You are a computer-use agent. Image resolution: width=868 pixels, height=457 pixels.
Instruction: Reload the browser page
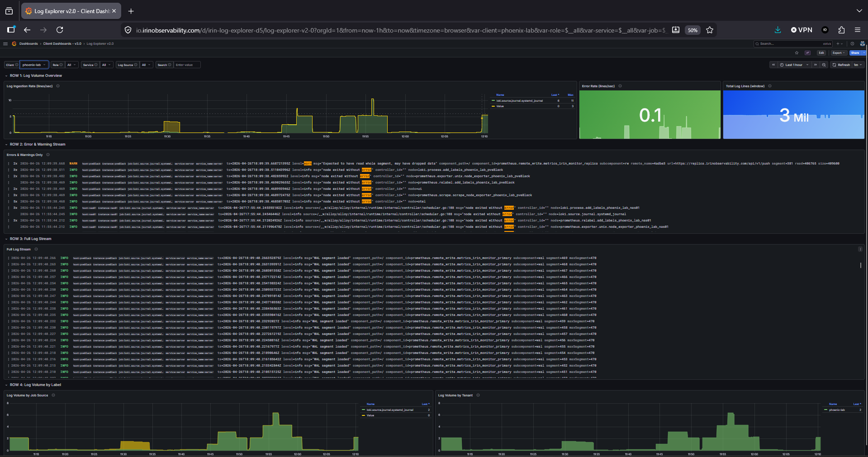pos(60,30)
